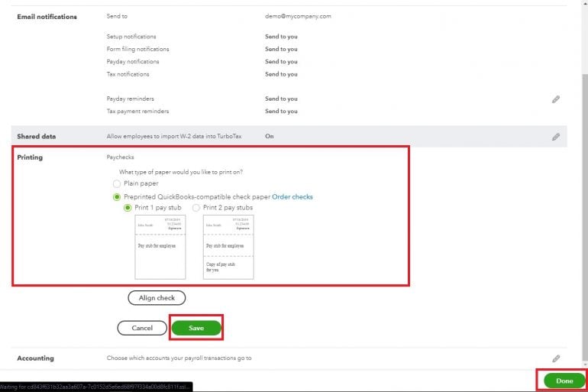Select Preprinted QuickBooks-compatible check paper option

click(x=117, y=196)
